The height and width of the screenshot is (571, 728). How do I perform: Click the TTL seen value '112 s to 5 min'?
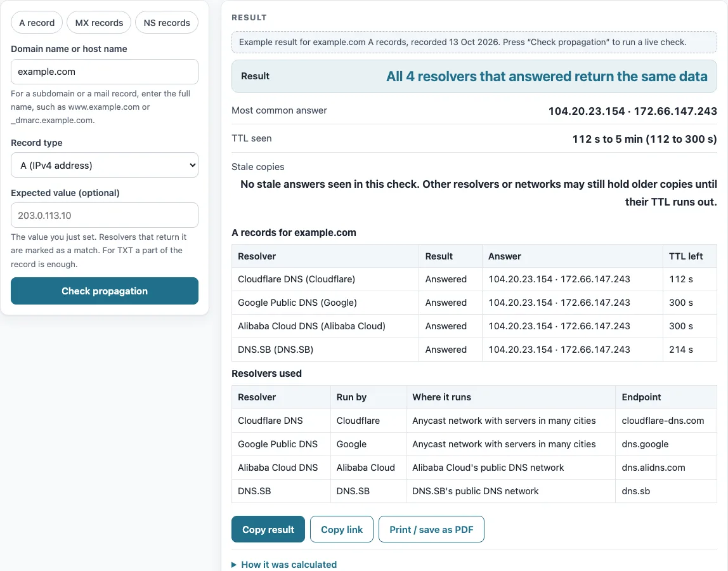point(644,139)
